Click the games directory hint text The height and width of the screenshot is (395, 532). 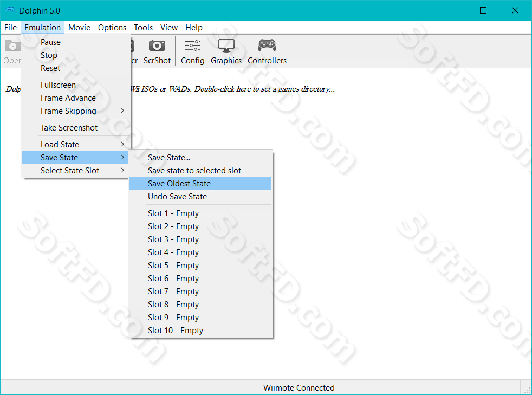click(x=233, y=89)
